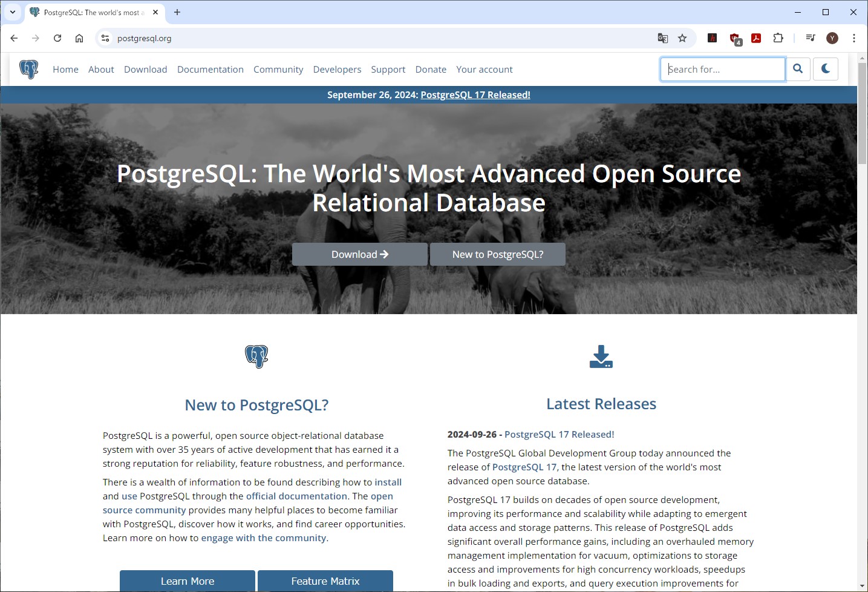
Task: Click the red Adobe Acrobat extension icon
Action: pos(756,38)
